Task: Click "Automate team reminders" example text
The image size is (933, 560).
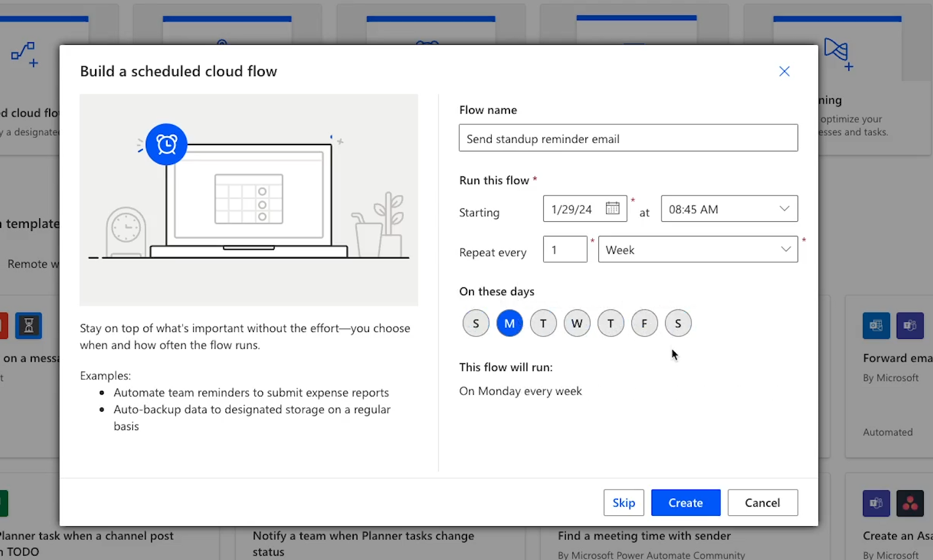Action: [x=251, y=392]
